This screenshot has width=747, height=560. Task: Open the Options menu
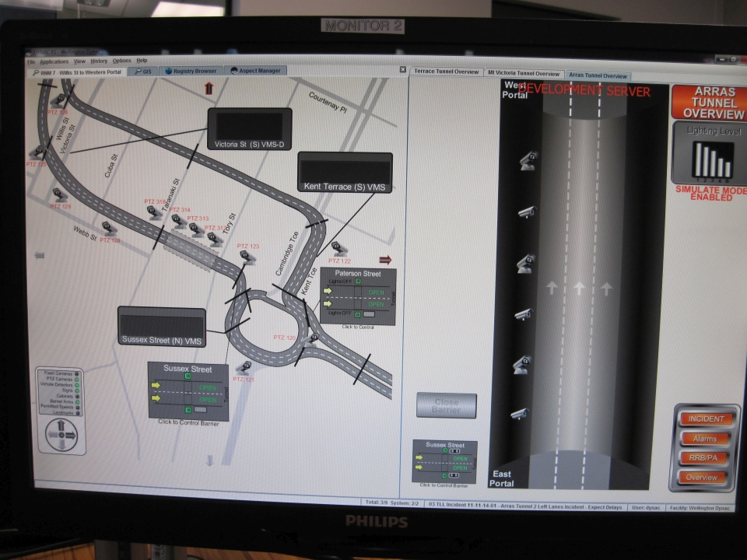(121, 61)
